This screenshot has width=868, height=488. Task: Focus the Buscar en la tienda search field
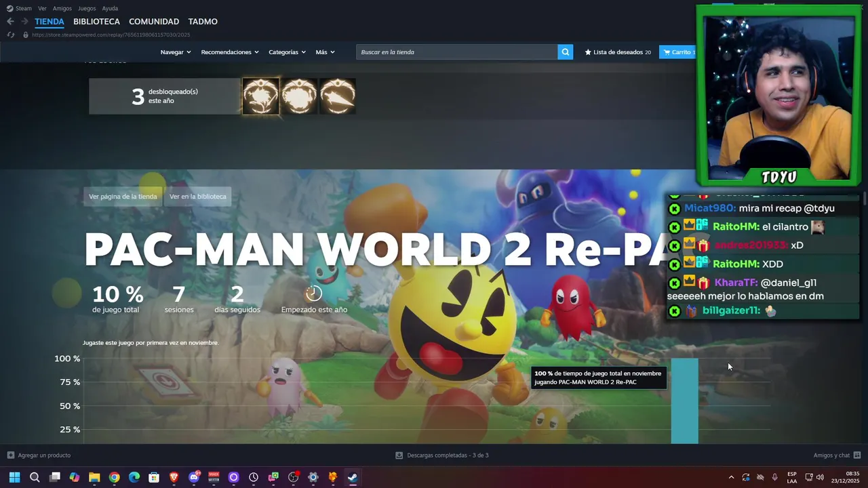456,52
